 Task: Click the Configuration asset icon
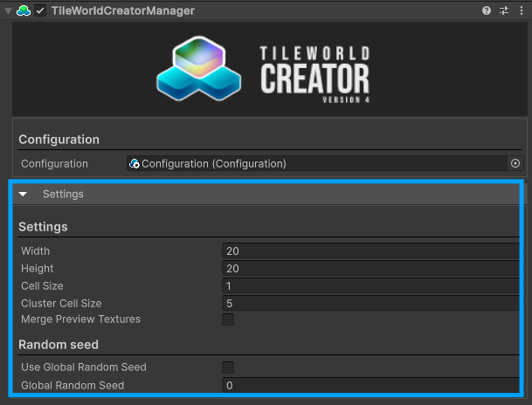(x=135, y=164)
